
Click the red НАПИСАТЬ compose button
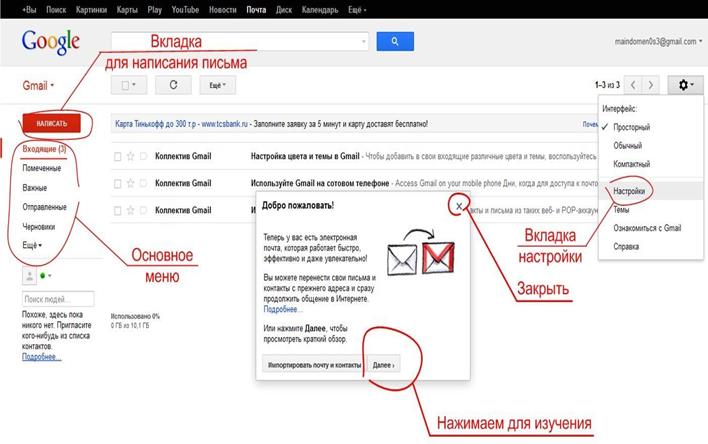click(x=51, y=123)
